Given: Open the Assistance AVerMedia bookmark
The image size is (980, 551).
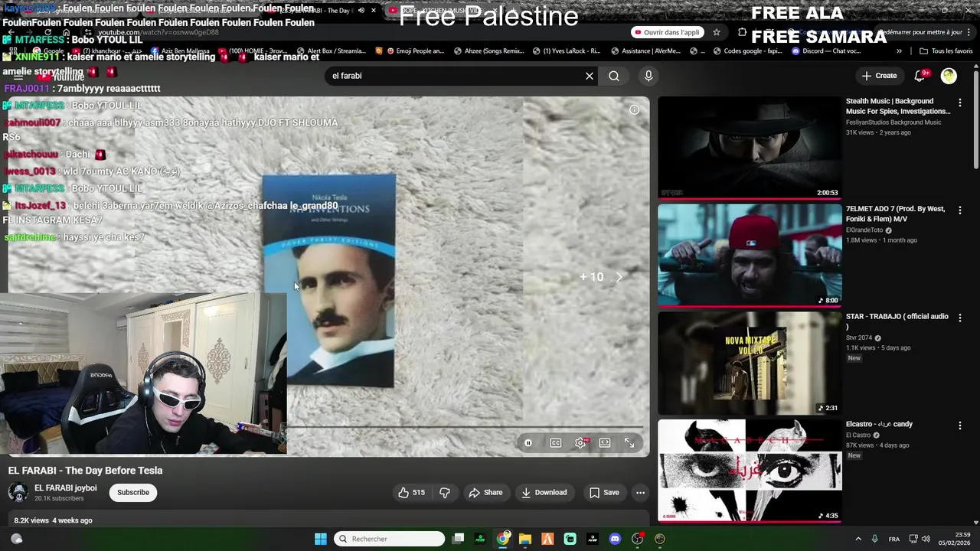Looking at the screenshot, I should pos(645,51).
